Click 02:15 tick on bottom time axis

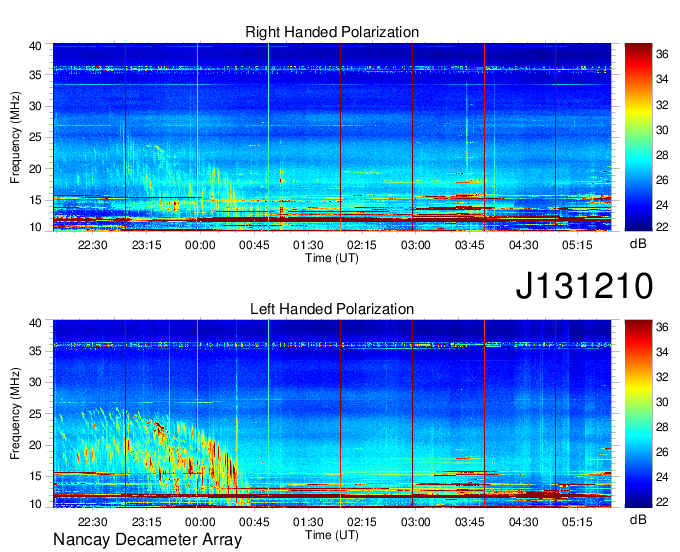click(x=362, y=522)
